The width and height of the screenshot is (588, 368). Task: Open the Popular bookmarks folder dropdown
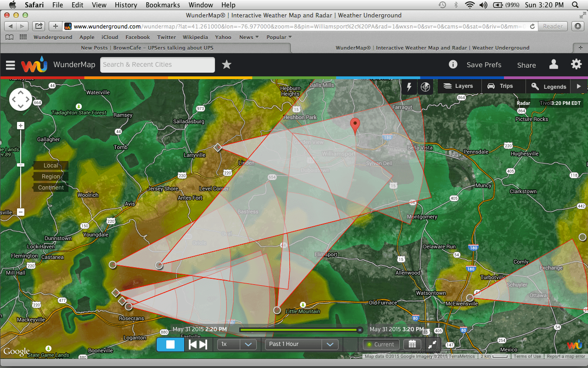279,37
